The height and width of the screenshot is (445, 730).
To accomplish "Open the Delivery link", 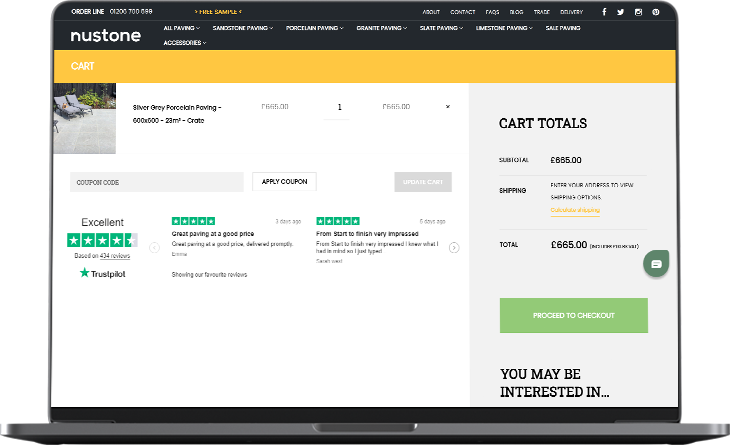I will [571, 12].
